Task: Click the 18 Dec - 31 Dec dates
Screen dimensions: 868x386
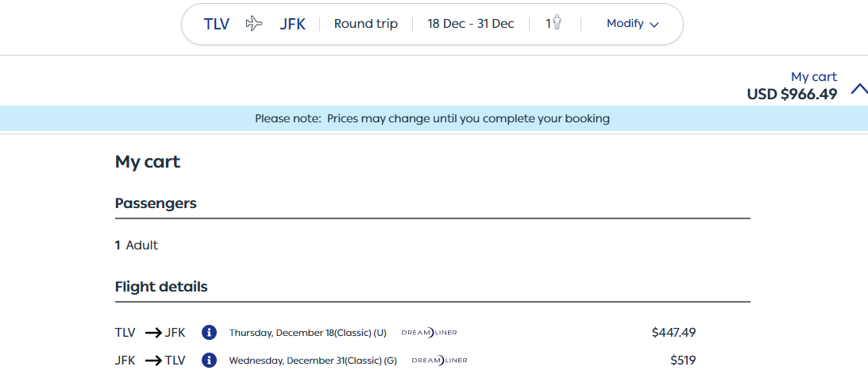Action: pyautogui.click(x=471, y=24)
